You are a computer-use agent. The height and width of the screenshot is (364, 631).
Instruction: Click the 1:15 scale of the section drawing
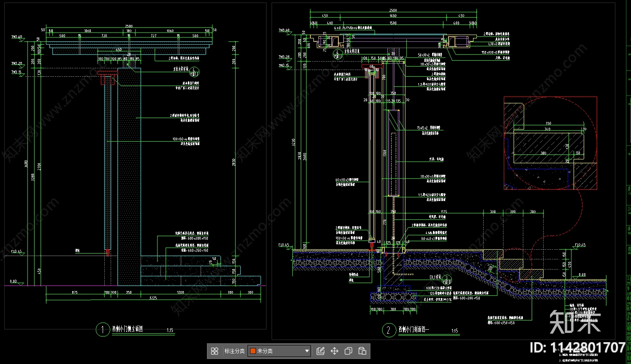(455, 331)
